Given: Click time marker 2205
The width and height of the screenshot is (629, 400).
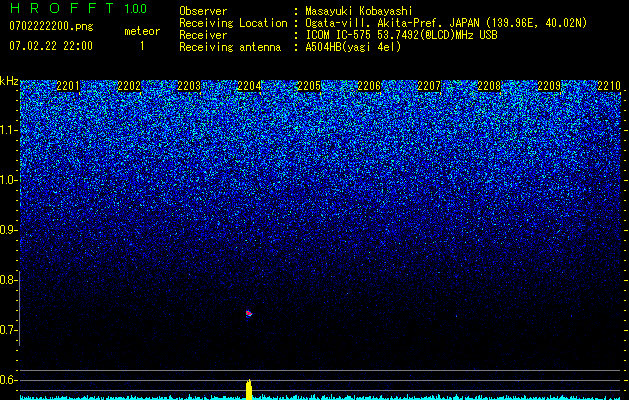Looking at the screenshot, I should [x=309, y=86].
